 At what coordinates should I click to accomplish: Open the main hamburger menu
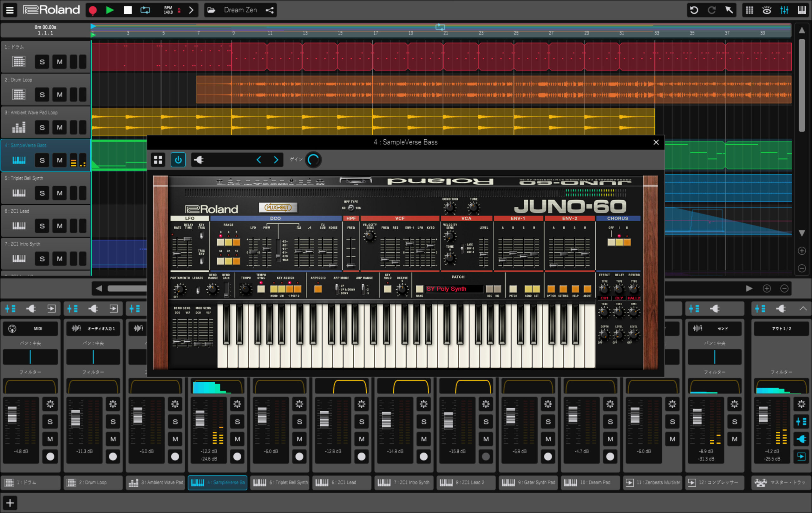(10, 10)
